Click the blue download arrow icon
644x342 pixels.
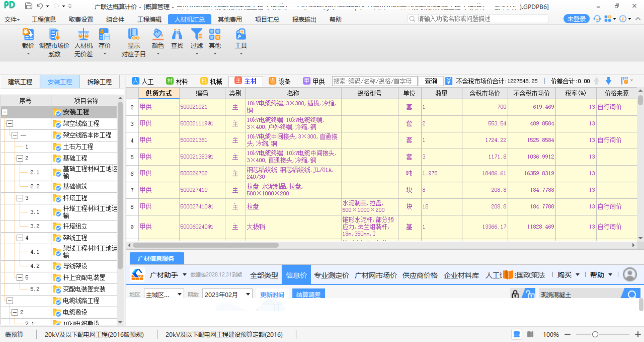click(608, 81)
